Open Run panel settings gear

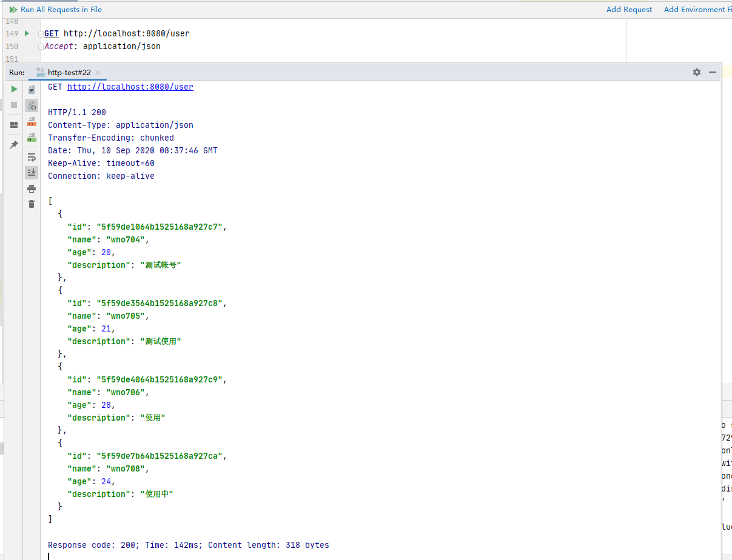tap(697, 72)
